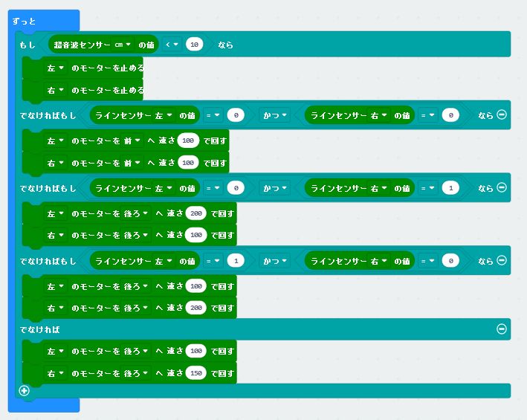Screen dimensions: 527x420
Task: Open the cm unit dropdown of the ultrasonic sensor
Action: [123, 45]
